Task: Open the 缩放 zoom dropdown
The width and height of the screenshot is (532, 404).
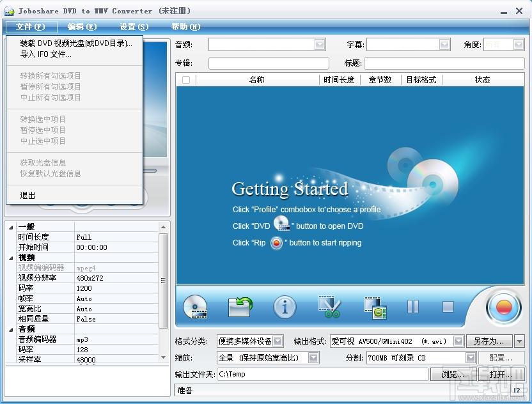Action: coord(313,357)
